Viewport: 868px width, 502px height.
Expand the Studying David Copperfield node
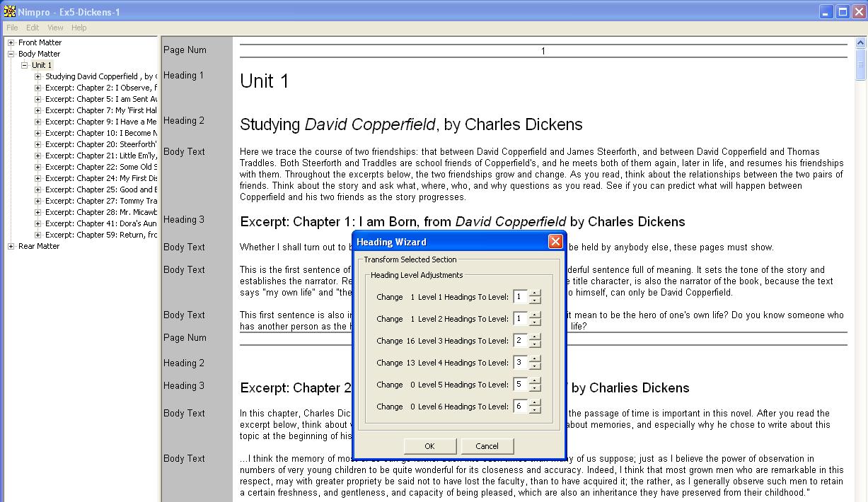pyautogui.click(x=38, y=76)
